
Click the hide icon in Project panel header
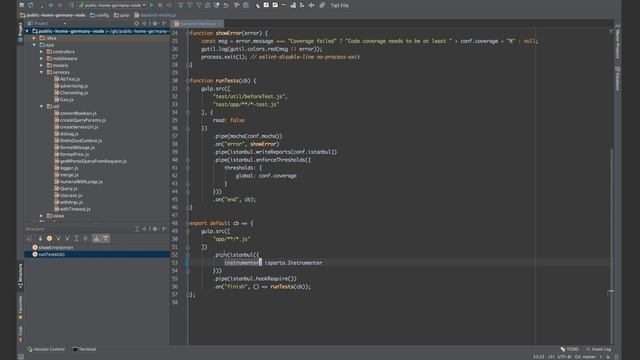click(x=164, y=23)
